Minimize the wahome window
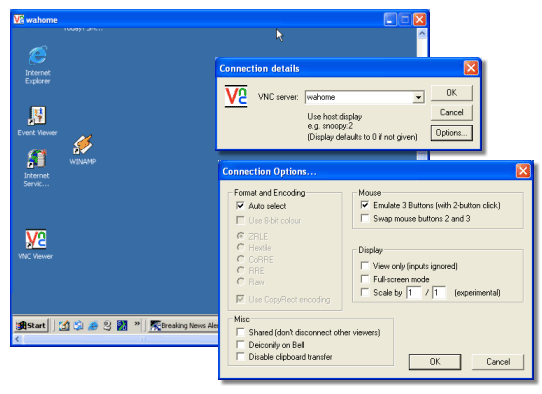Image resolution: width=542 pixels, height=394 pixels. tap(390, 19)
